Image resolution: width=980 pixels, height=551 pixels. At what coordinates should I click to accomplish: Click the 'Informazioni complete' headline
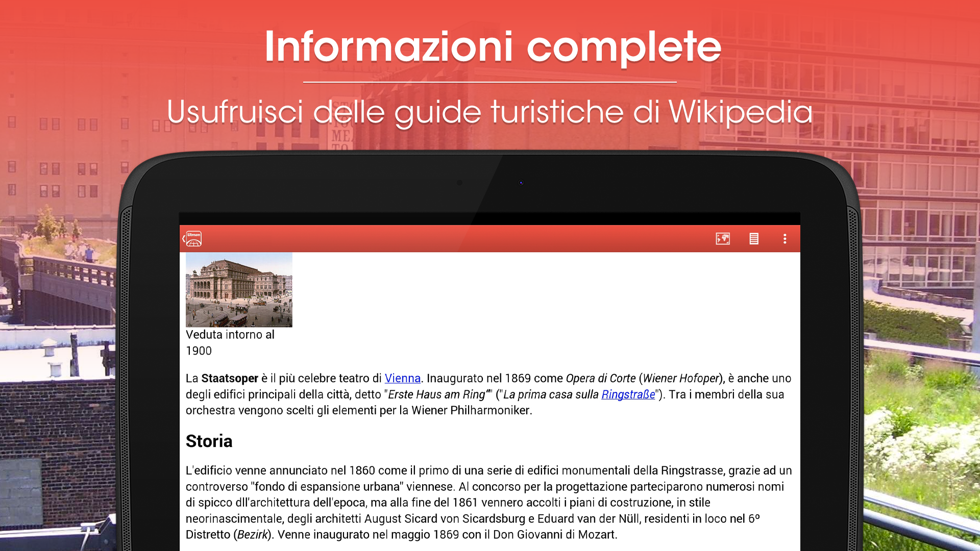493,47
